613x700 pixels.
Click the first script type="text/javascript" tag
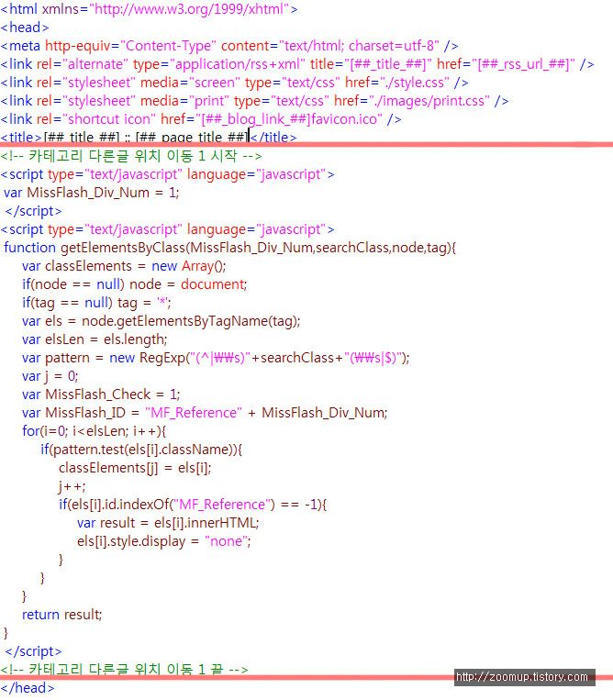coord(167,174)
